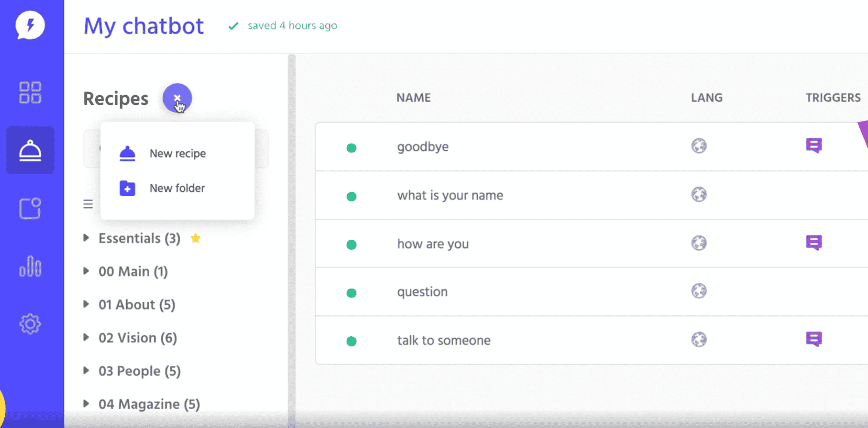This screenshot has width=868, height=428.
Task: Click 'saved 4 hours ago' status link
Action: [292, 25]
